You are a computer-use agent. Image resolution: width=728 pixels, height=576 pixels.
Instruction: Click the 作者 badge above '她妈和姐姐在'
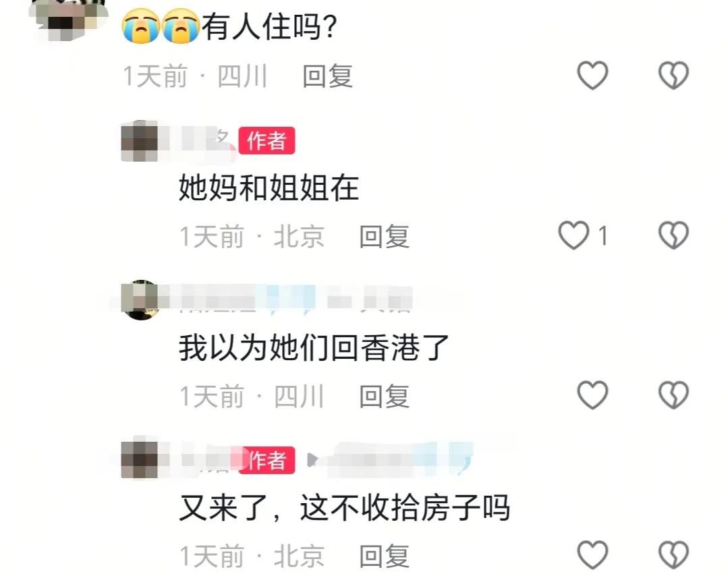pyautogui.click(x=267, y=141)
